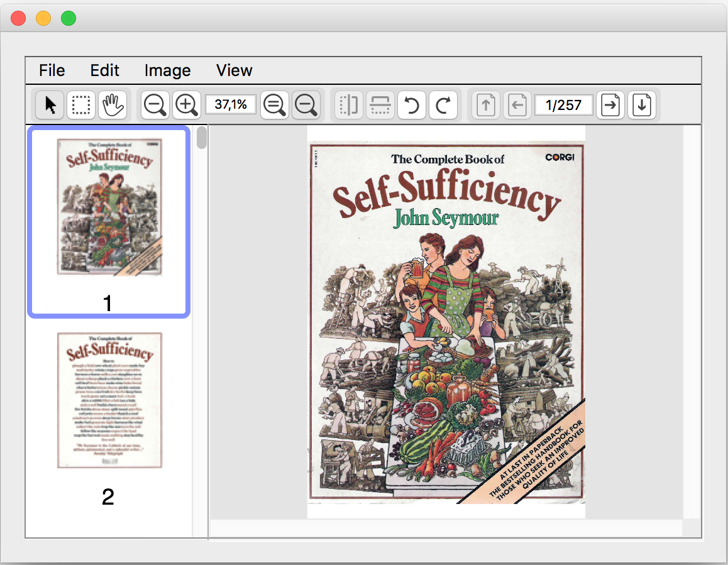Click the zoom percentage field showing 37,1%

pyautogui.click(x=231, y=104)
